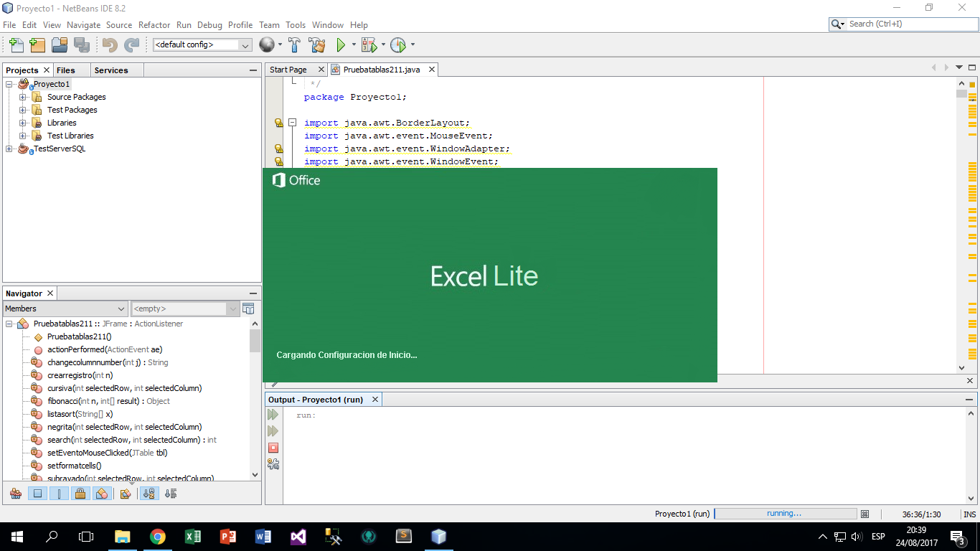Open the Windows Start menu
Screen dimensions: 980x551
click(x=17, y=537)
